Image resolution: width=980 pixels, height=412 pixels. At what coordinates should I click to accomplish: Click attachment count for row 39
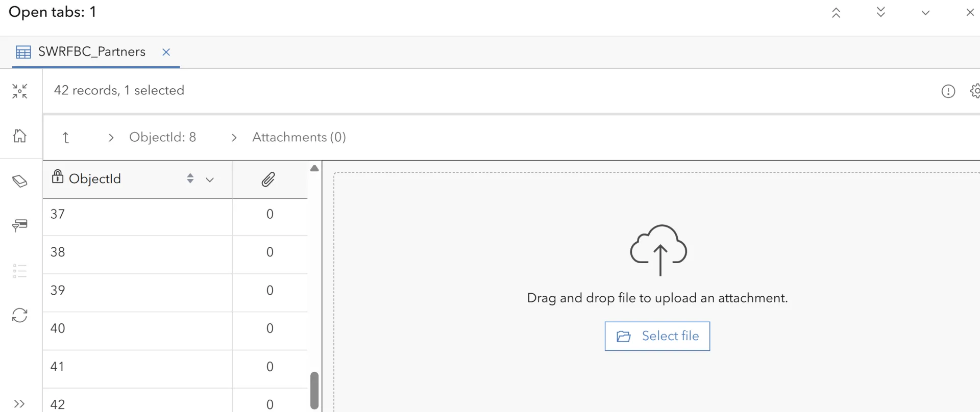click(x=270, y=290)
